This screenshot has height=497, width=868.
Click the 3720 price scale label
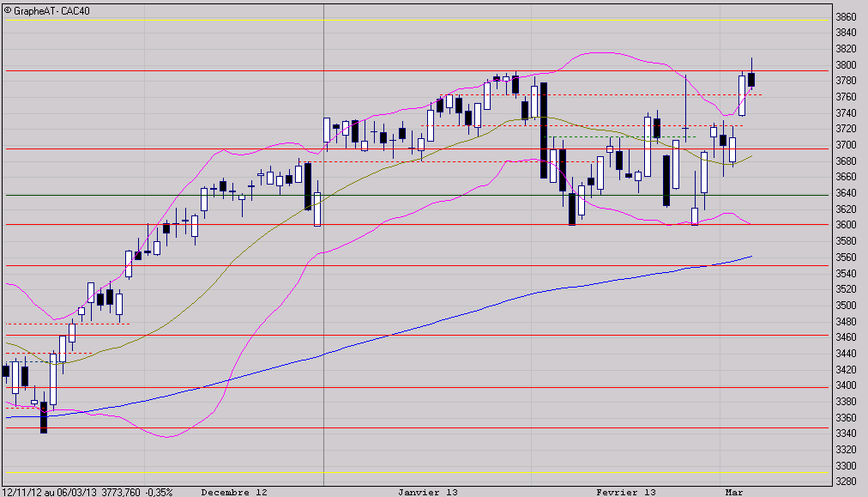[846, 129]
